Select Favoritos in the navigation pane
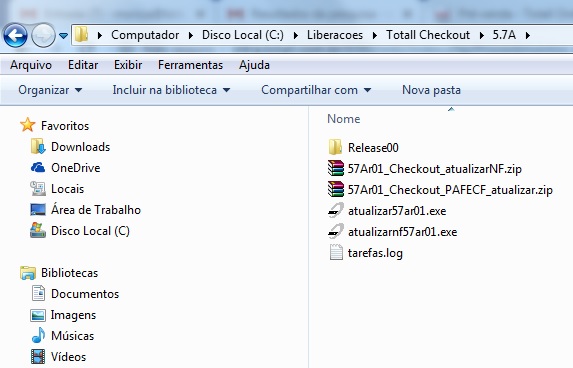This screenshot has height=368, width=573. 65,126
